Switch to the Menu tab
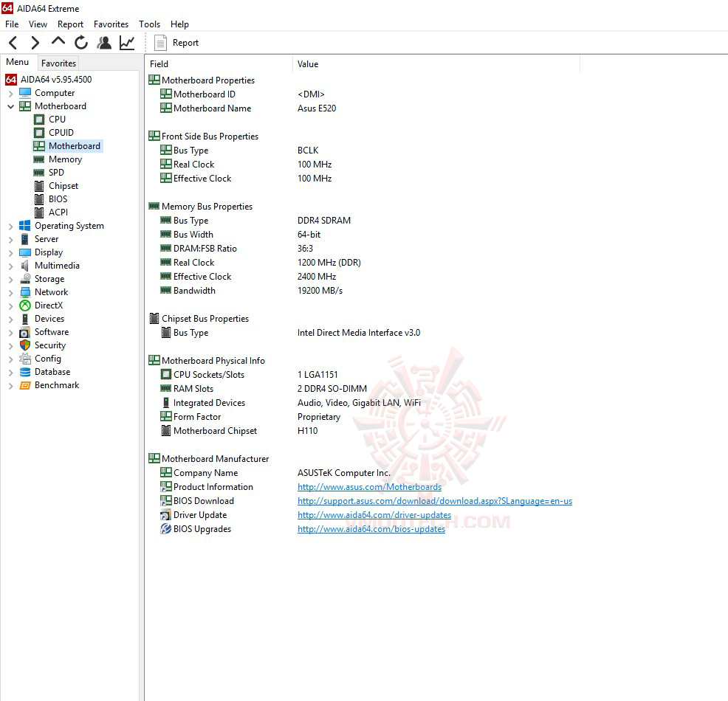Viewport: 728px width, 701px height. click(18, 62)
